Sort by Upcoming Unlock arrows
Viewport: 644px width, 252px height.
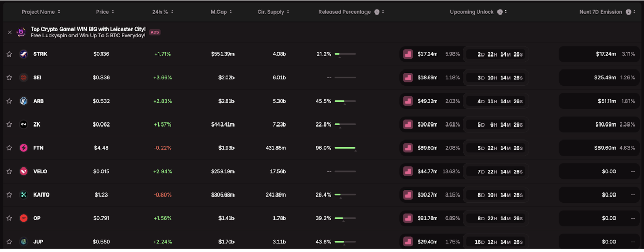(506, 12)
